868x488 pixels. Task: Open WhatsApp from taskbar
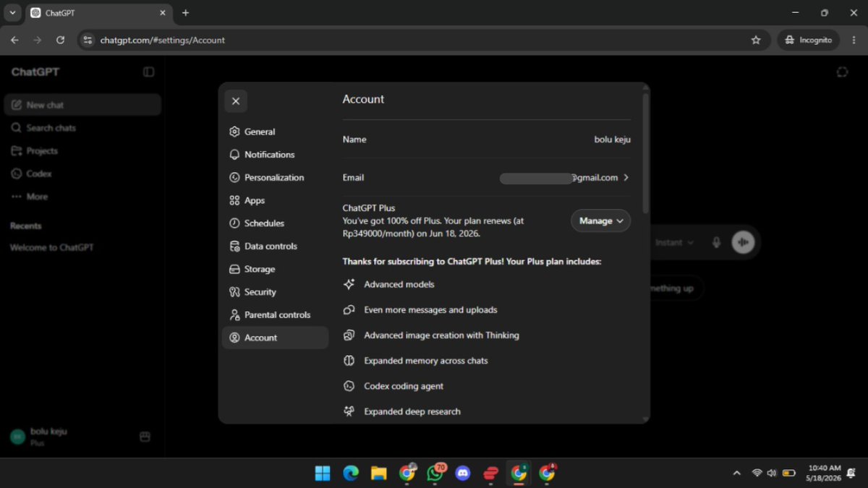click(435, 474)
